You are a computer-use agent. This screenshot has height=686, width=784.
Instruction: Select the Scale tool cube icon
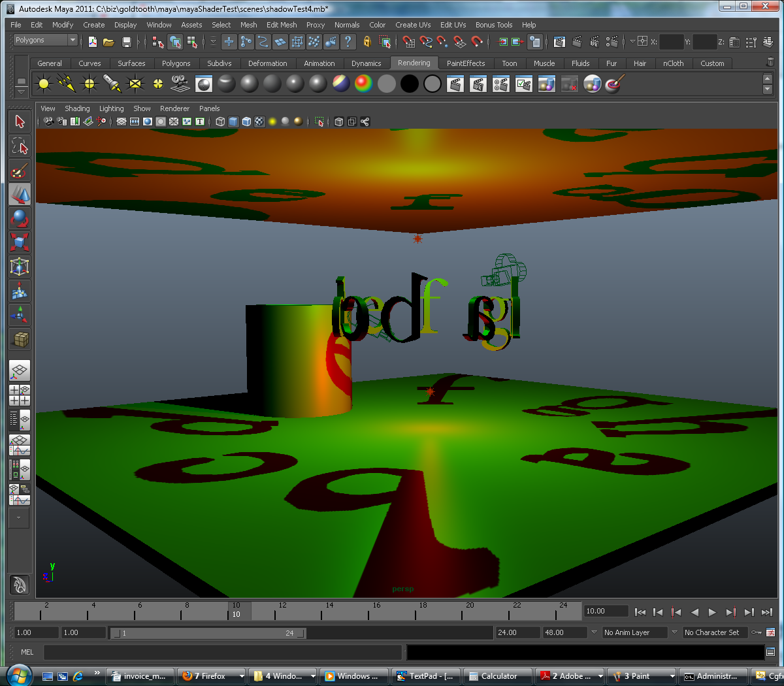[20, 242]
